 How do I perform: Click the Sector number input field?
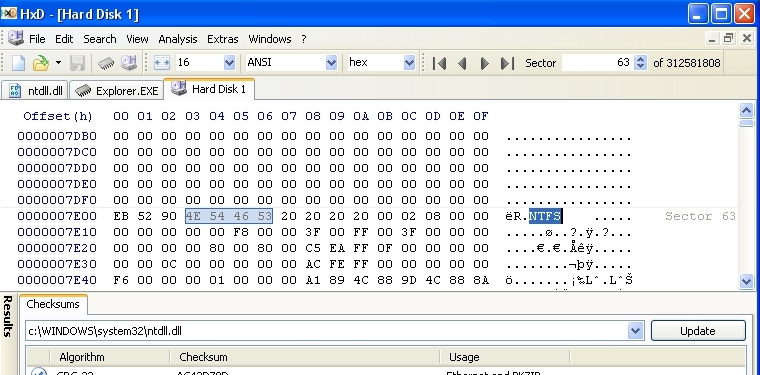pos(598,62)
